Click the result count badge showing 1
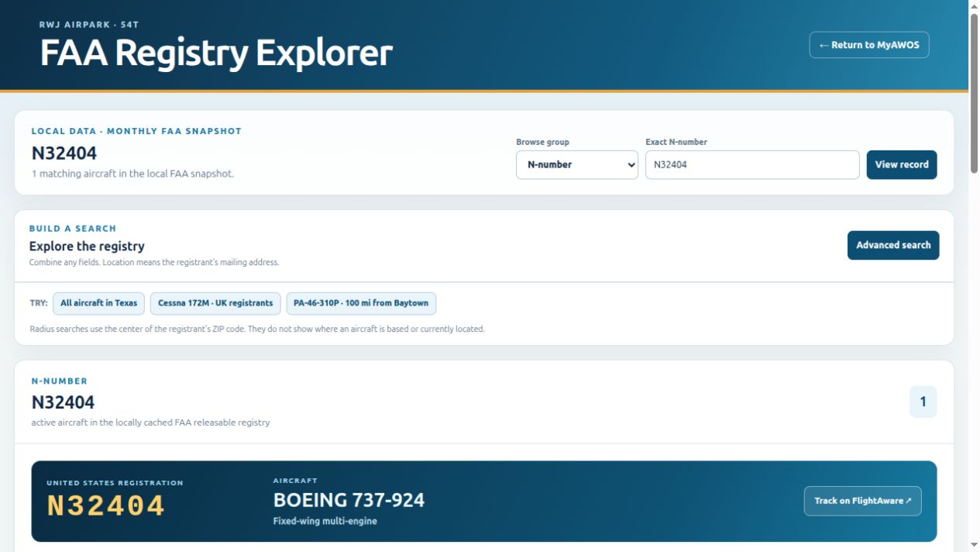This screenshot has width=980, height=552. point(923,402)
